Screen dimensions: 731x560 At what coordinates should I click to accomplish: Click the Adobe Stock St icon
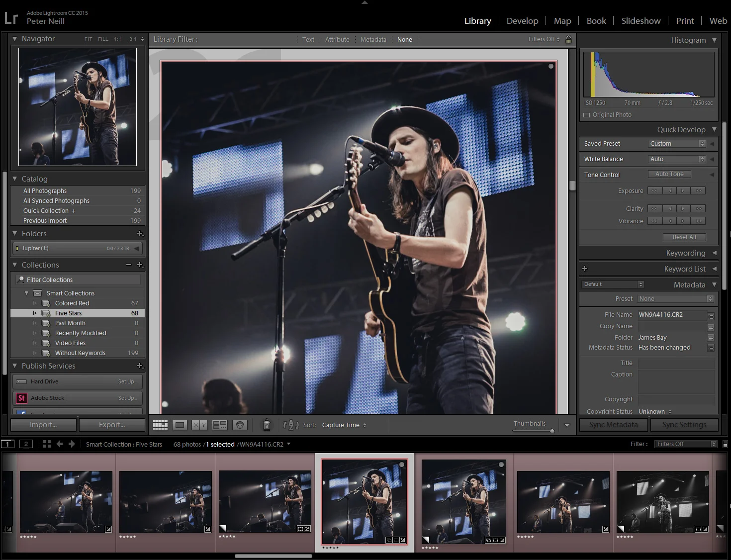[x=21, y=398]
